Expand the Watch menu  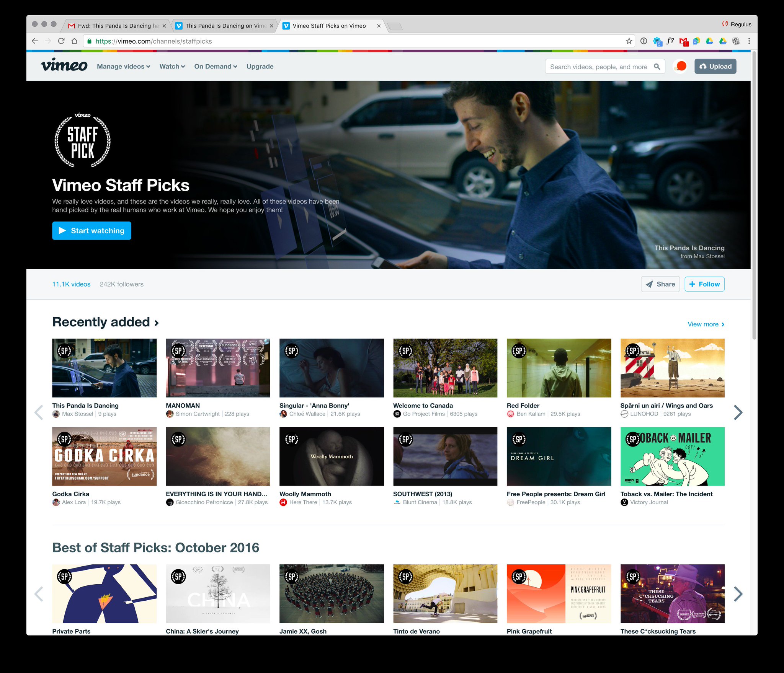[x=172, y=67]
